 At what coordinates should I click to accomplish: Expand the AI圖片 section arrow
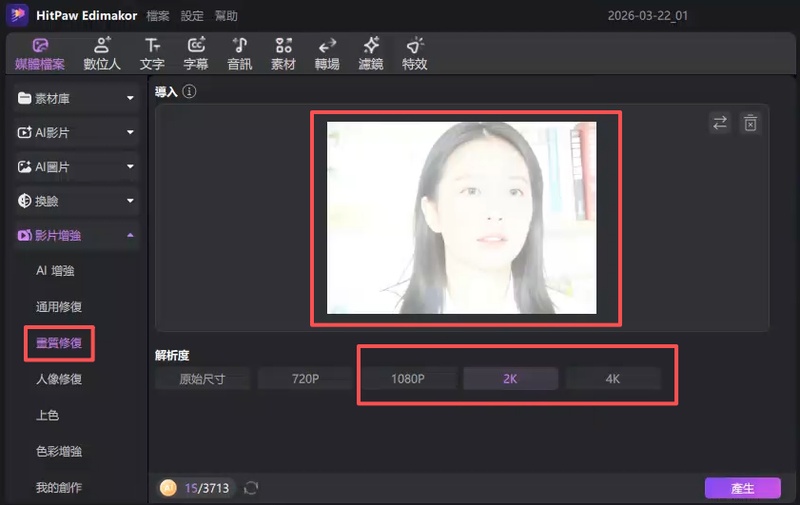tap(130, 166)
